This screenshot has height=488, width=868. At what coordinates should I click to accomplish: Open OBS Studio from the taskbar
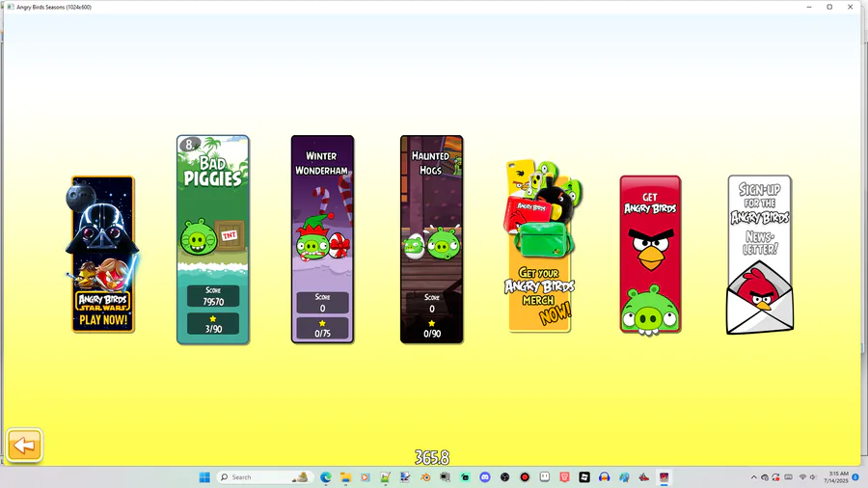coord(504,477)
